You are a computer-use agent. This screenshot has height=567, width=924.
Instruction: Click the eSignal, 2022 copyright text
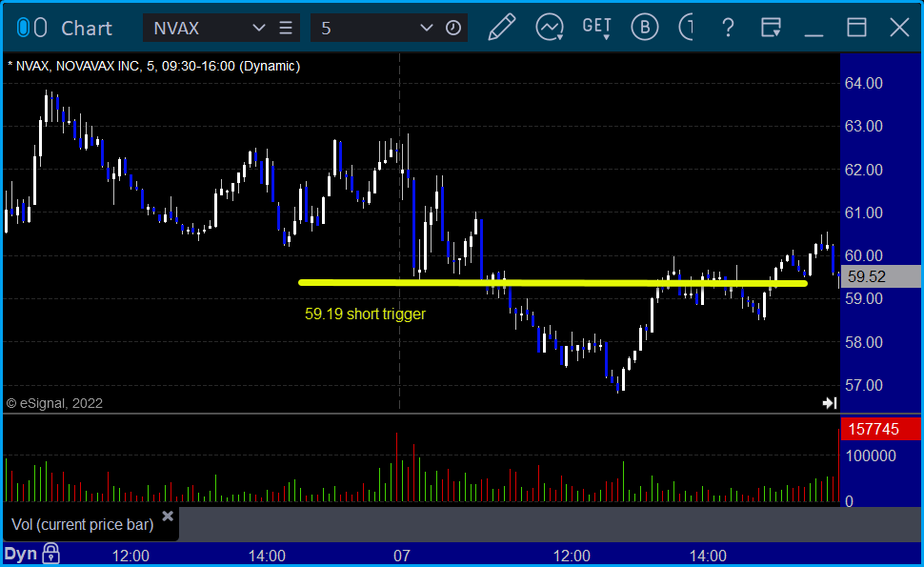click(54, 403)
